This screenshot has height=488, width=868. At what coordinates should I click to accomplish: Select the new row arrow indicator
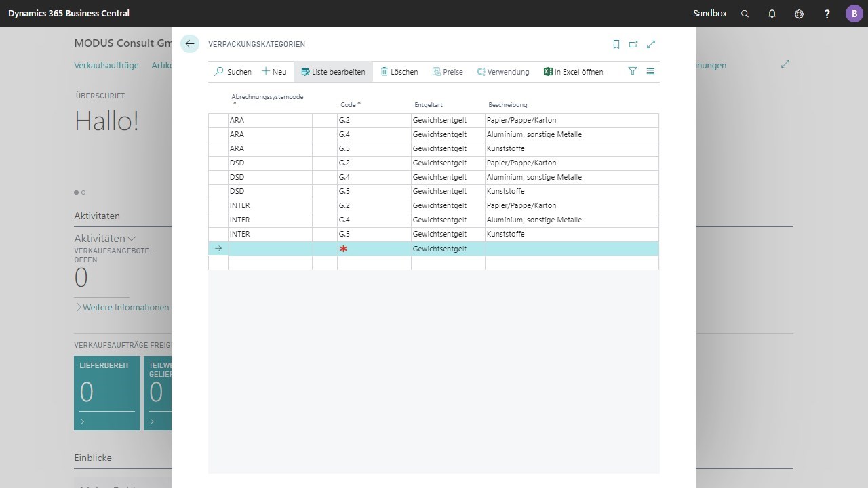(218, 249)
